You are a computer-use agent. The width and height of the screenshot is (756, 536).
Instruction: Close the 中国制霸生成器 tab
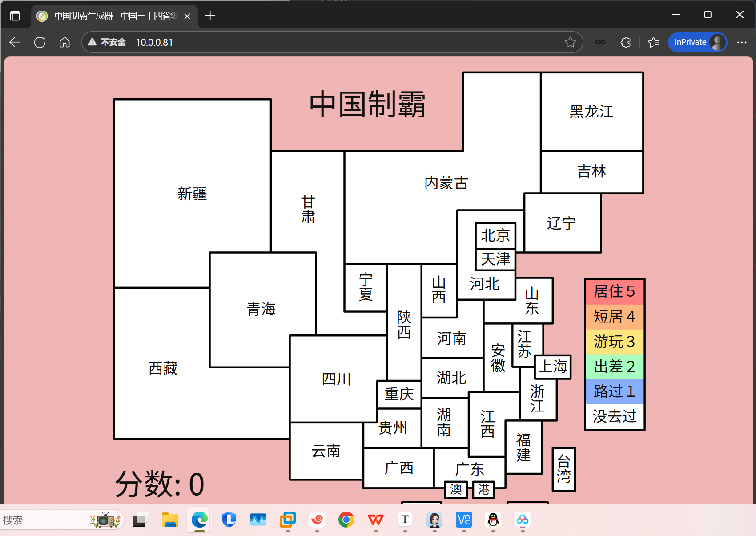187,16
